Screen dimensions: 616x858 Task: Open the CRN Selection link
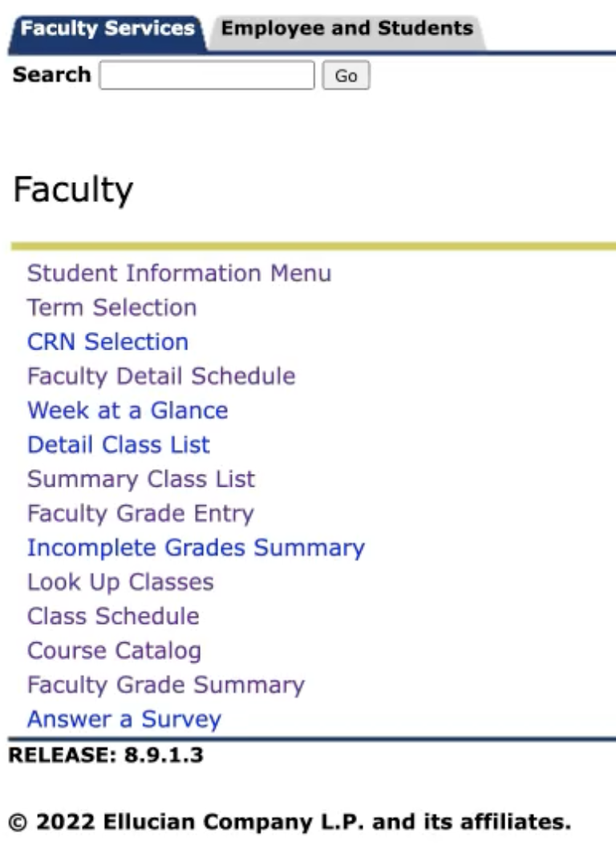pos(107,342)
